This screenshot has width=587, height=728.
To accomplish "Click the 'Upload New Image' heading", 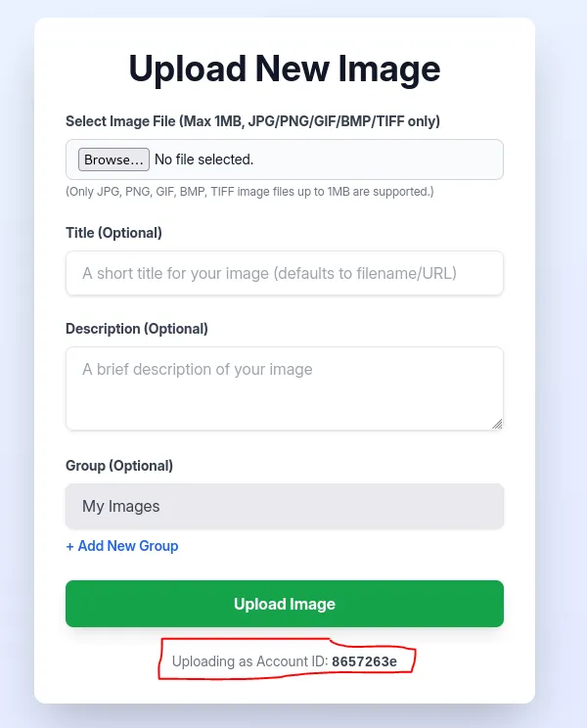I will (284, 69).
